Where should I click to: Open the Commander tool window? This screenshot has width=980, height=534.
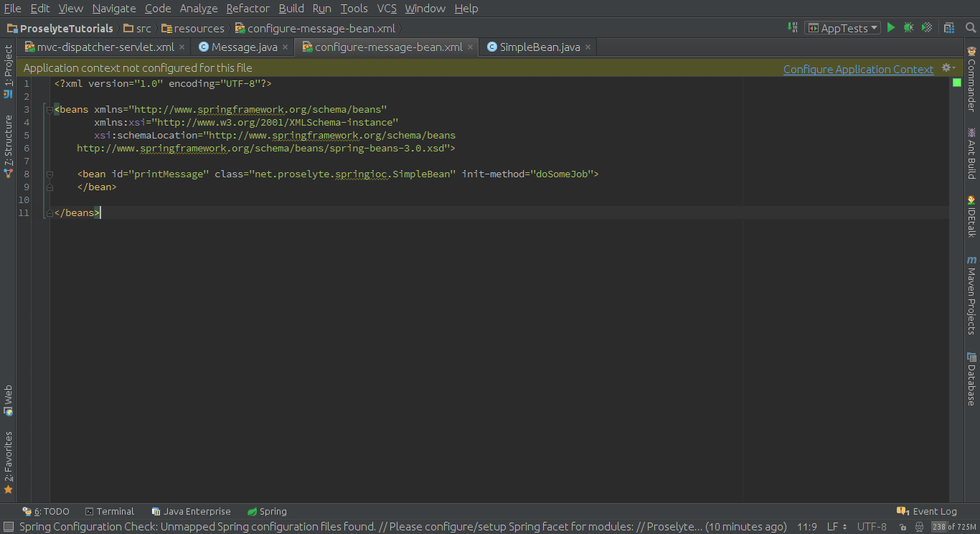click(971, 78)
